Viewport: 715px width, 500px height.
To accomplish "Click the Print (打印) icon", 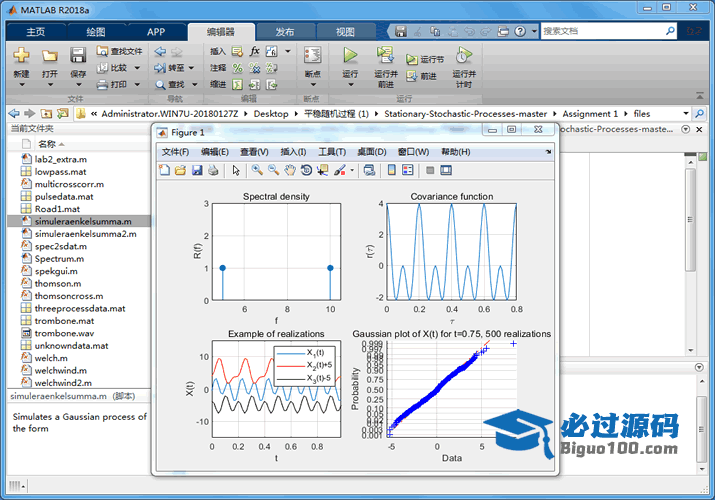I will coord(103,85).
